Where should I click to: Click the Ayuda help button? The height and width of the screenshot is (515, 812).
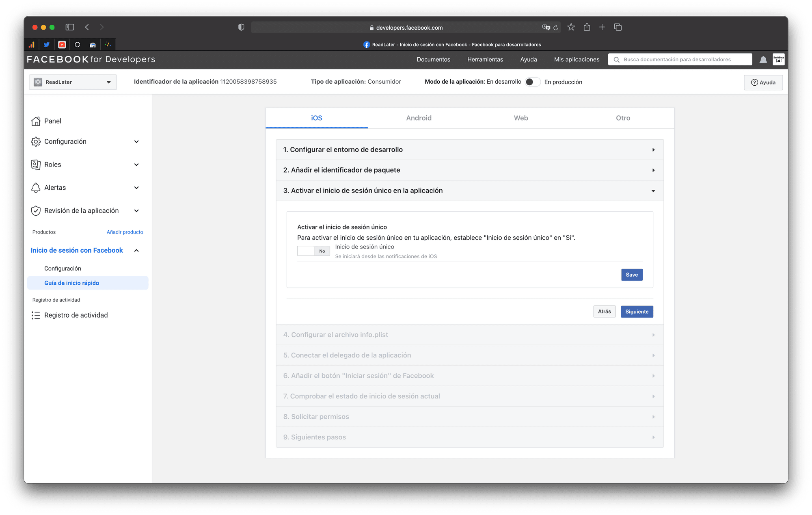[763, 82]
